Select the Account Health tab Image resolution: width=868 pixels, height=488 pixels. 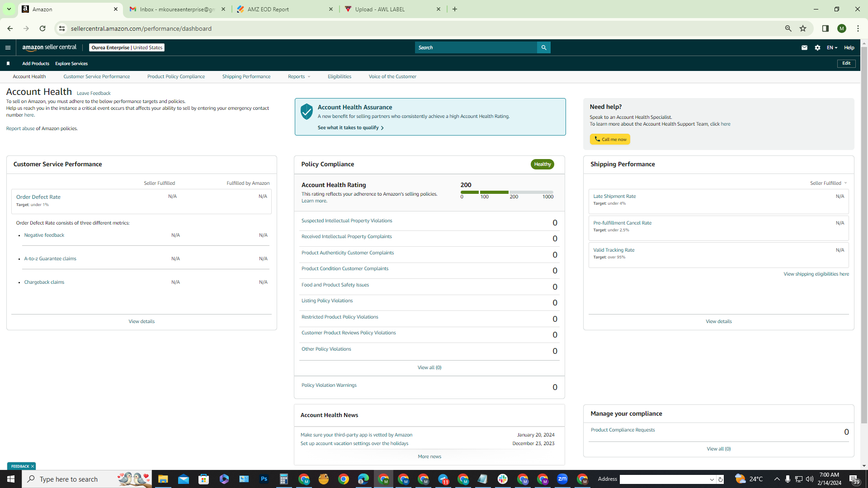pos(29,77)
